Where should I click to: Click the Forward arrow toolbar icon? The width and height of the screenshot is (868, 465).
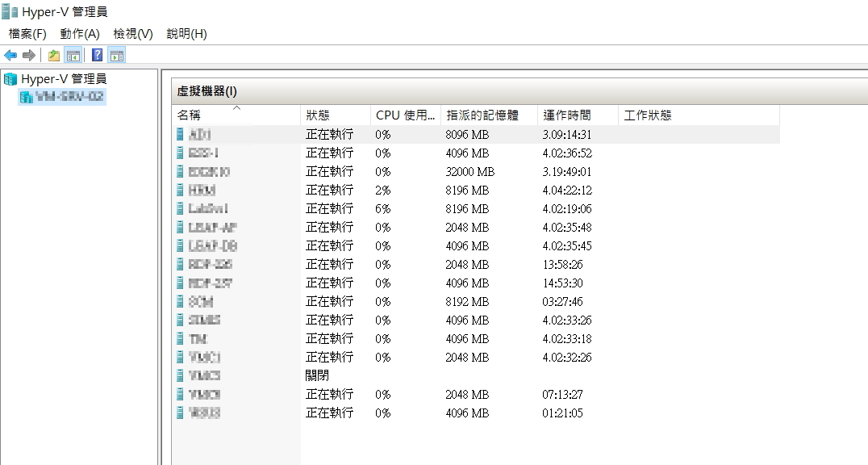[29, 55]
